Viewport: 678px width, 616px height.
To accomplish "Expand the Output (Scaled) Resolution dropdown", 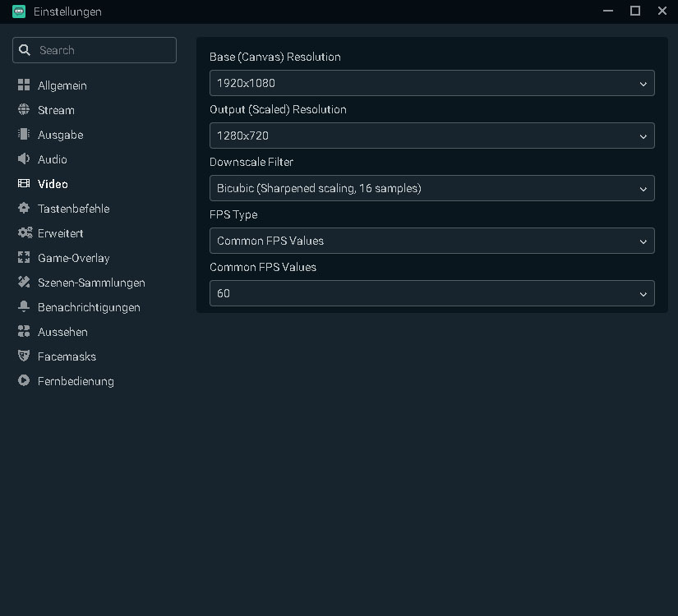I will pyautogui.click(x=431, y=136).
